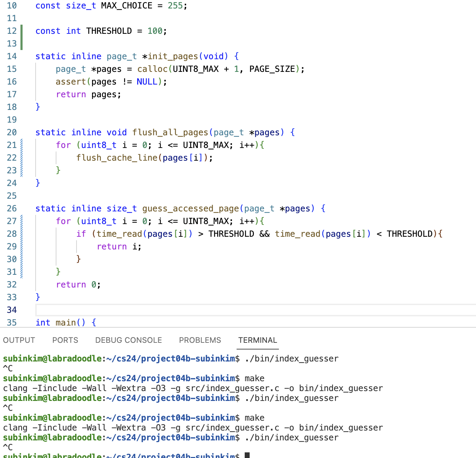Open the PORTS panel tab

(x=65, y=340)
